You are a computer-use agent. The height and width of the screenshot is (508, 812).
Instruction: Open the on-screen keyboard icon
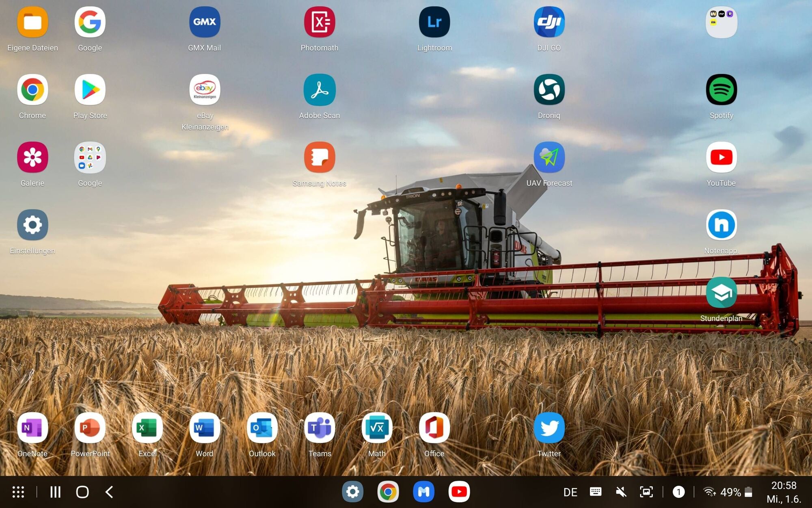(x=596, y=492)
